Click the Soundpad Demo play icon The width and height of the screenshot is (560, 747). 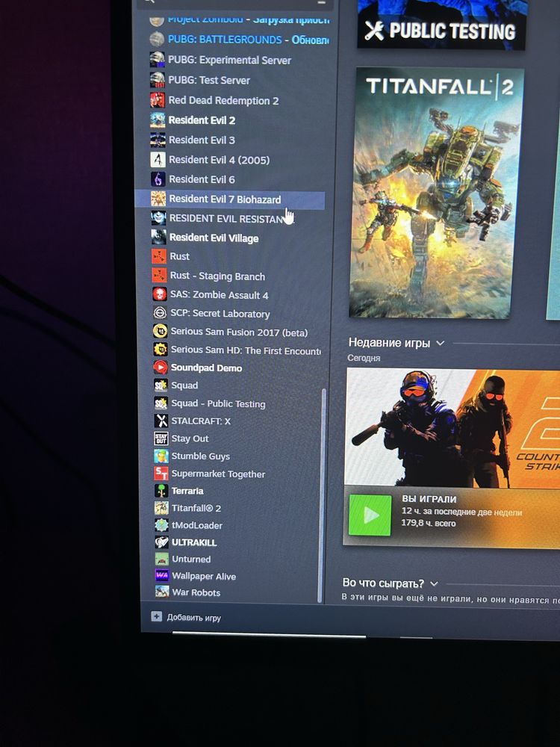point(161,368)
